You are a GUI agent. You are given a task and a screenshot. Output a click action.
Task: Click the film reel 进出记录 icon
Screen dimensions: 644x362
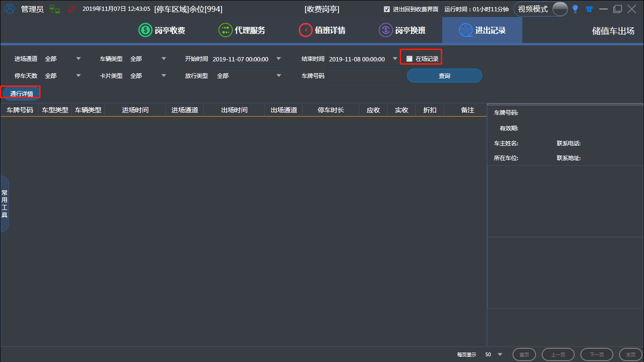pyautogui.click(x=466, y=30)
